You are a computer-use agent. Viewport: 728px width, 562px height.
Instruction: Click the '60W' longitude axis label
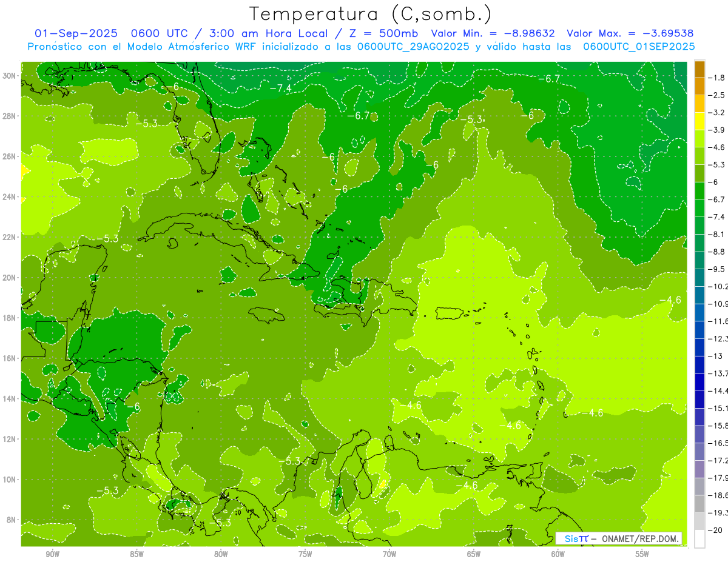tap(558, 554)
